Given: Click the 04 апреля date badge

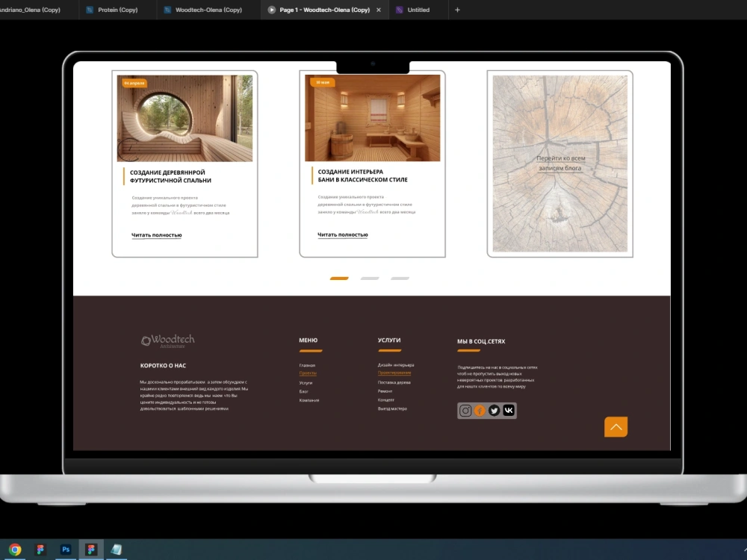Looking at the screenshot, I should click(134, 83).
